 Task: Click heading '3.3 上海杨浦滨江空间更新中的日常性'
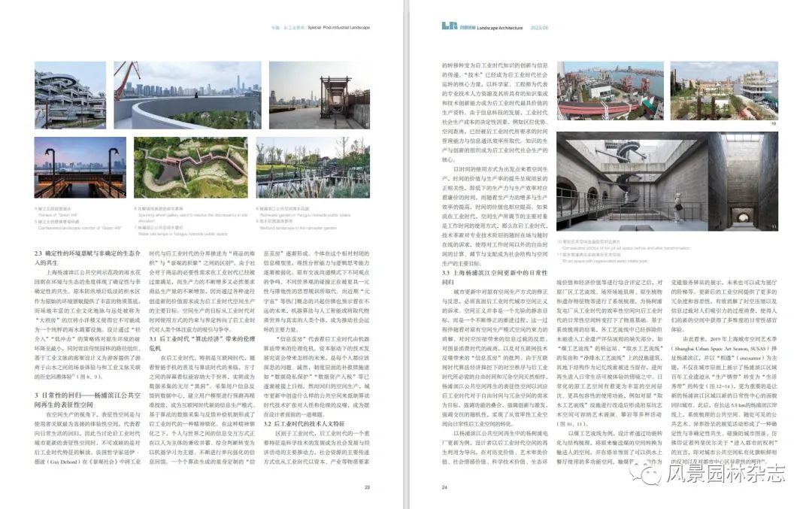(x=495, y=277)
